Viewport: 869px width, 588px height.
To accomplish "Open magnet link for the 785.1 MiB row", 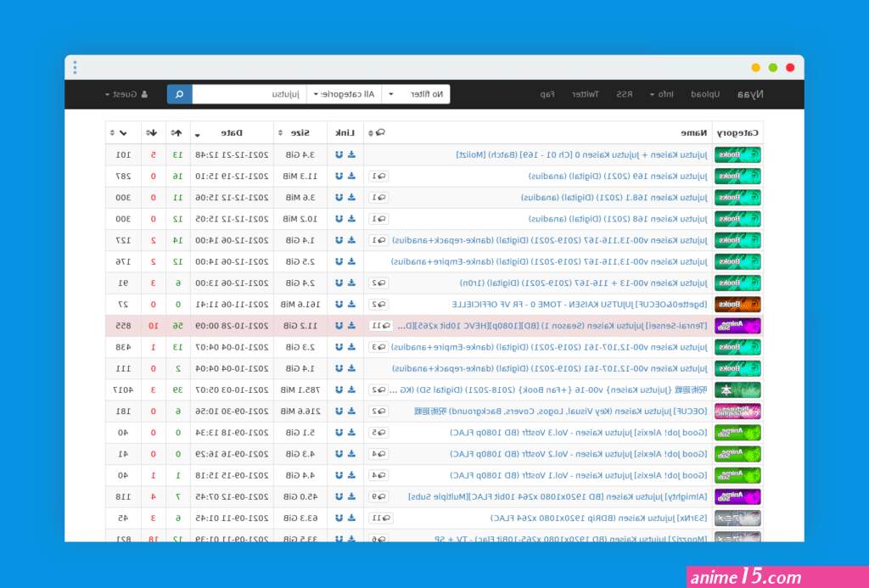I will (339, 389).
